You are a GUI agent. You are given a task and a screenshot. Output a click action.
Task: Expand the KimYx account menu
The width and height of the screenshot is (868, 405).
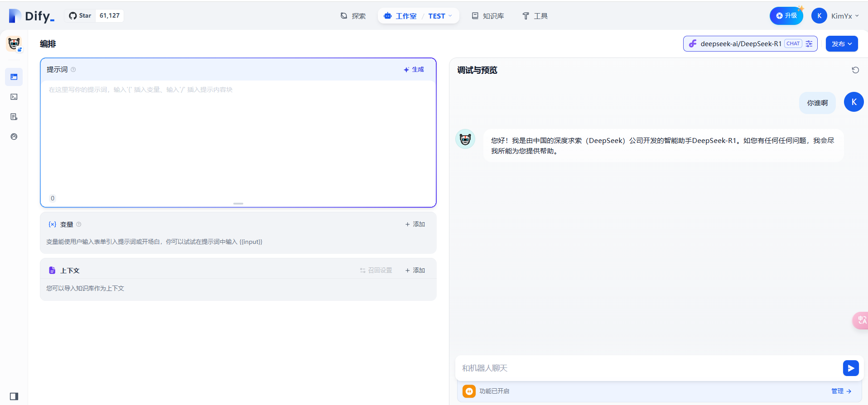835,16
